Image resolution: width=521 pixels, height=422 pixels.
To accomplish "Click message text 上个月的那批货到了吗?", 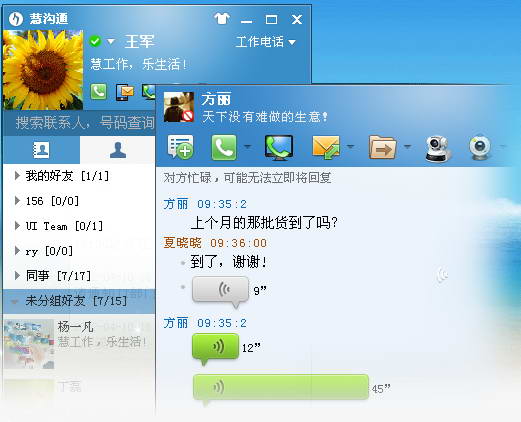I will point(264,223).
